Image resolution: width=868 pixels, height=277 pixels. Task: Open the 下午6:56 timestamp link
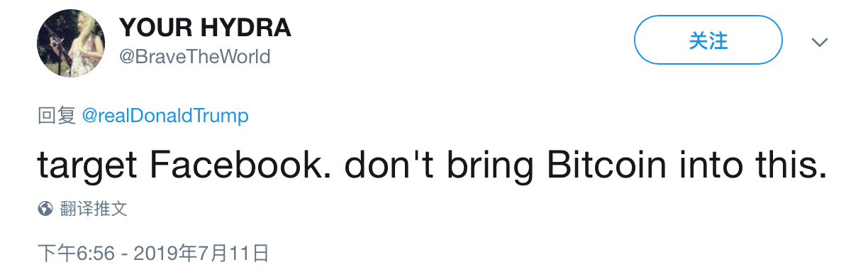tap(76, 253)
